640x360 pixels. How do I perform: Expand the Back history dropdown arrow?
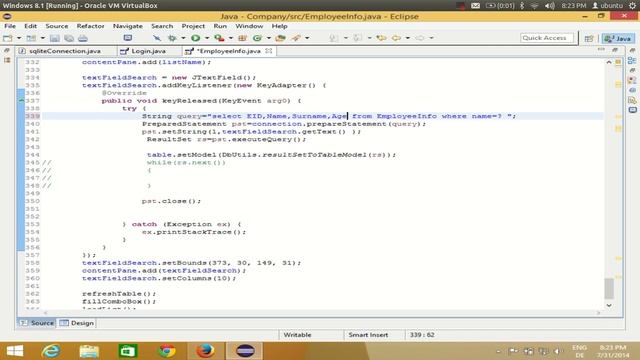pyautogui.click(x=407, y=38)
